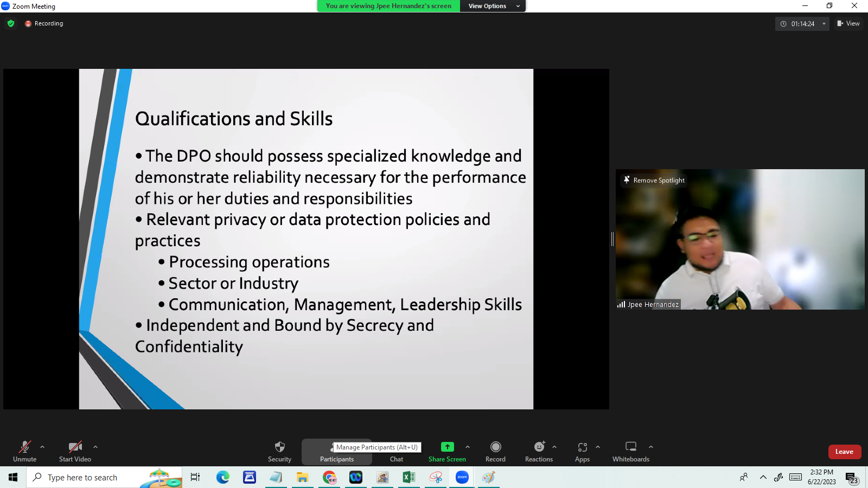Viewport: 868px width, 488px height.
Task: Expand video options arrow beside Start Video
Action: pyautogui.click(x=95, y=447)
